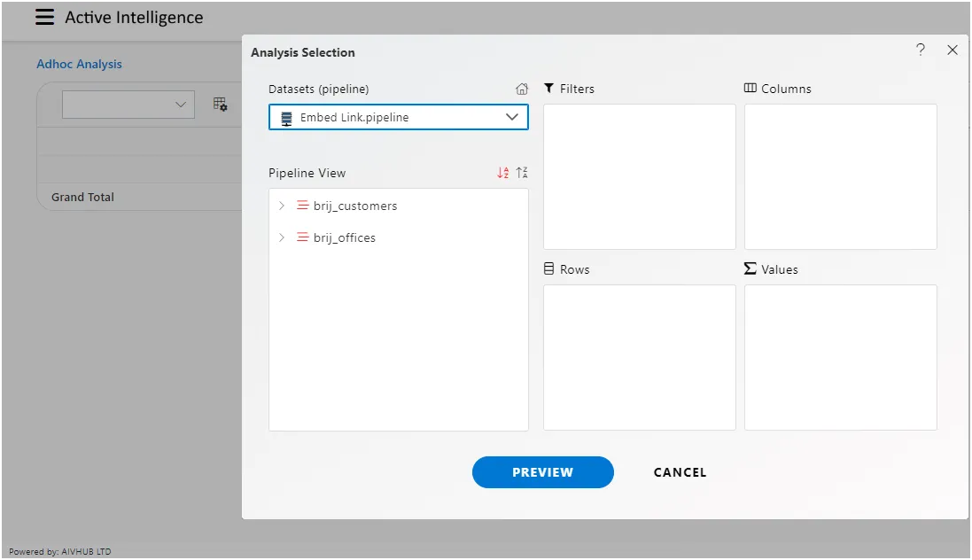972x560 pixels.
Task: Open the hamburger navigation menu
Action: (x=44, y=18)
